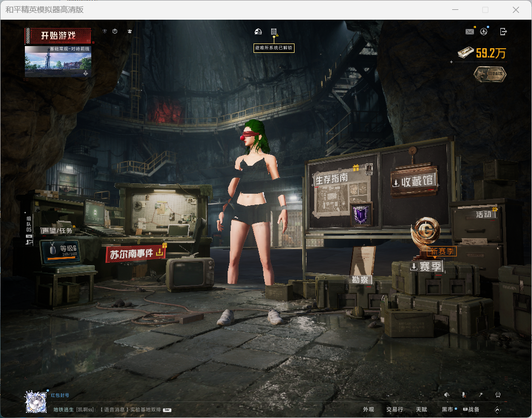
Task: Click the 新赛季 new season tag
Action: (442, 251)
